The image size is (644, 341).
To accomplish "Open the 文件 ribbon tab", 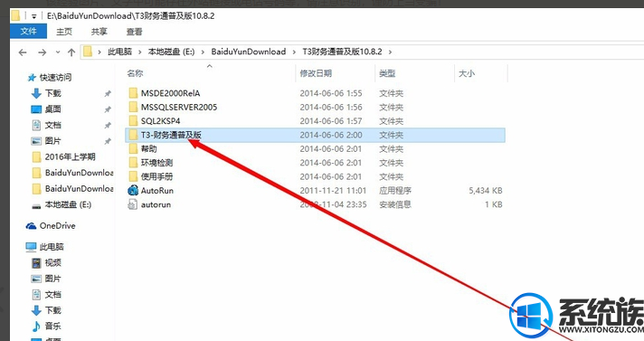I will point(28,32).
